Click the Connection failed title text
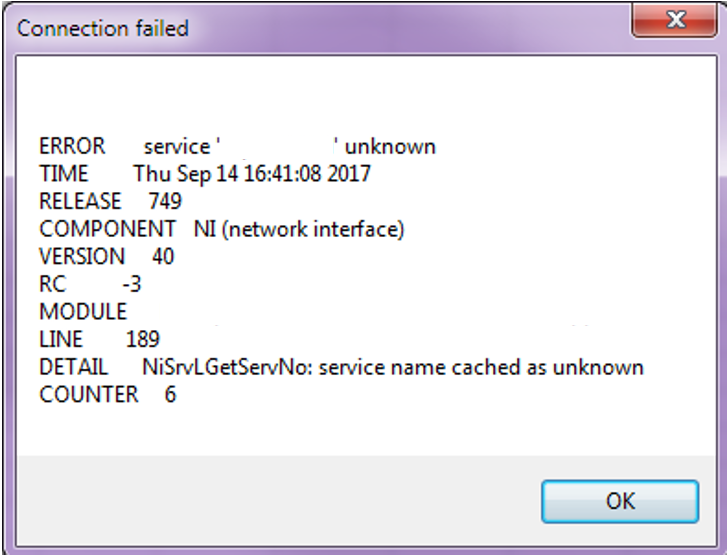Viewport: 727px width, 555px height. point(102,28)
